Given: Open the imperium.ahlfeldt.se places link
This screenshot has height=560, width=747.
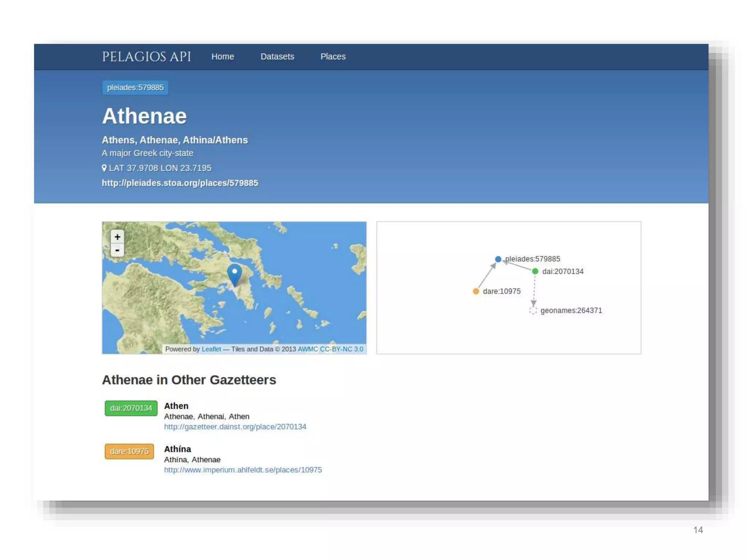Looking at the screenshot, I should [243, 470].
